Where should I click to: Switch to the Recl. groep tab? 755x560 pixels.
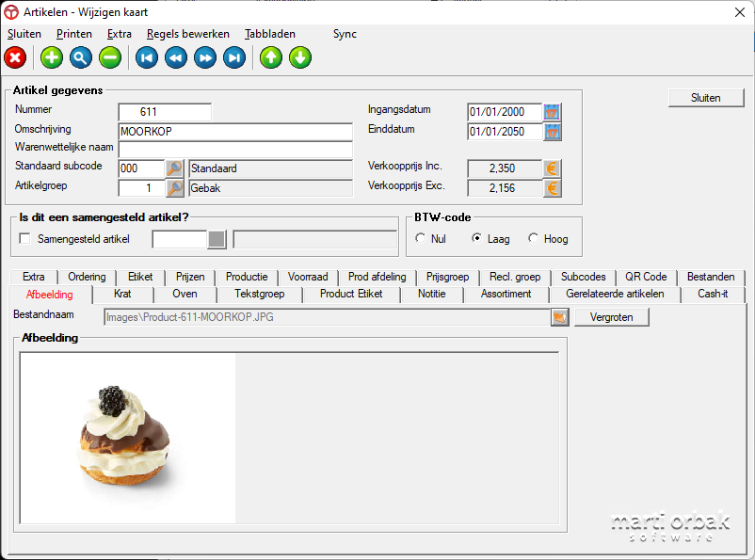pyautogui.click(x=515, y=277)
